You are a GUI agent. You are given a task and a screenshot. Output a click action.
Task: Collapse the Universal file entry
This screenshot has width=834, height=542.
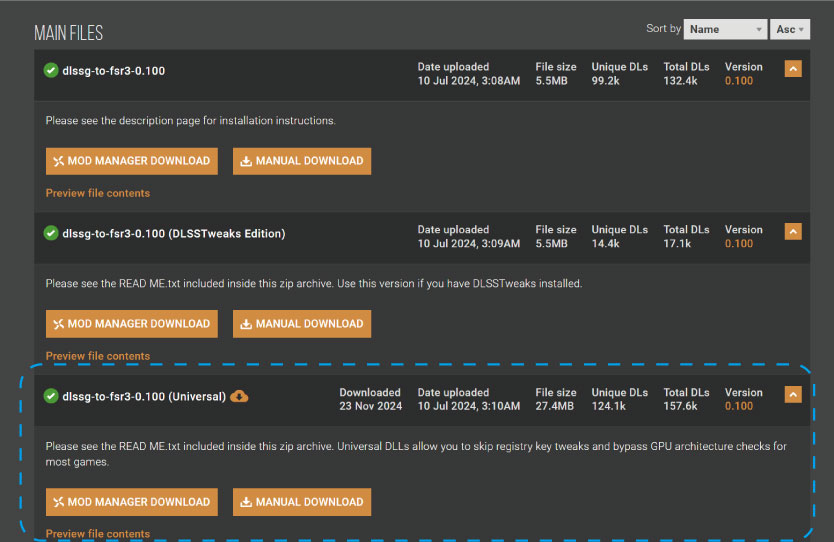point(792,395)
